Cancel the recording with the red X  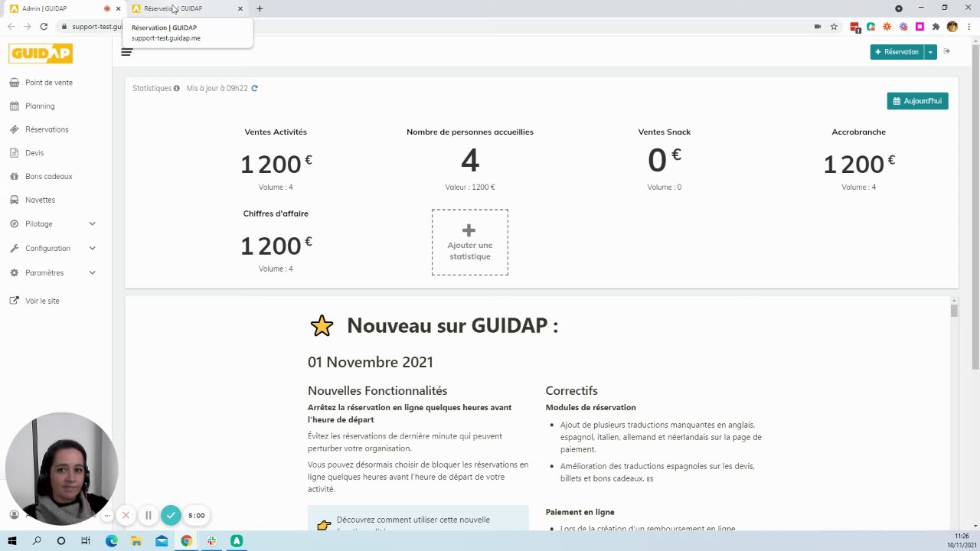coord(126,515)
